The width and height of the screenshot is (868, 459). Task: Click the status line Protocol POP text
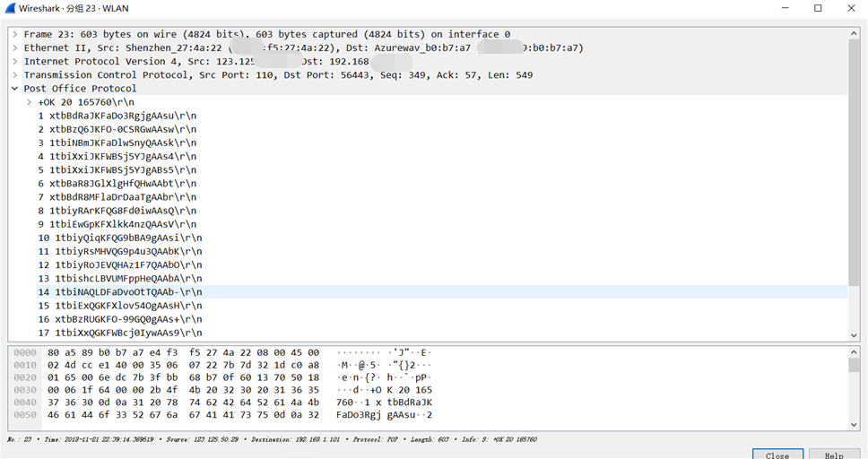point(378,439)
